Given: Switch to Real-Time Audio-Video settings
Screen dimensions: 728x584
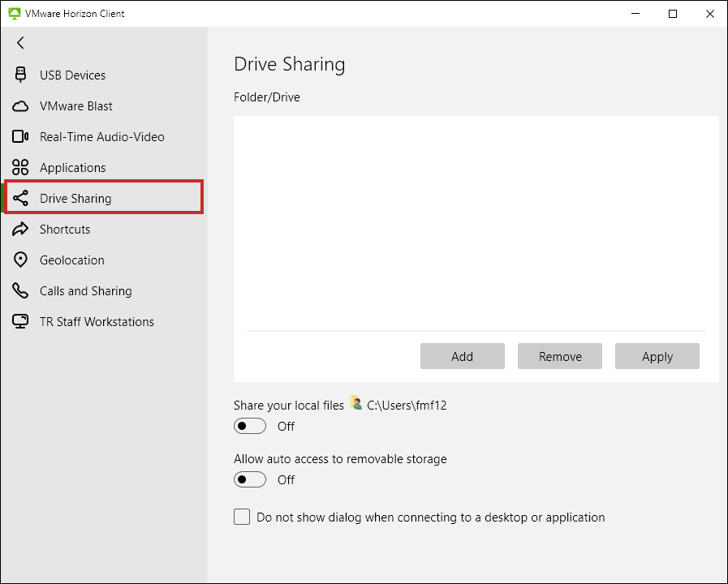Looking at the screenshot, I should point(104,137).
